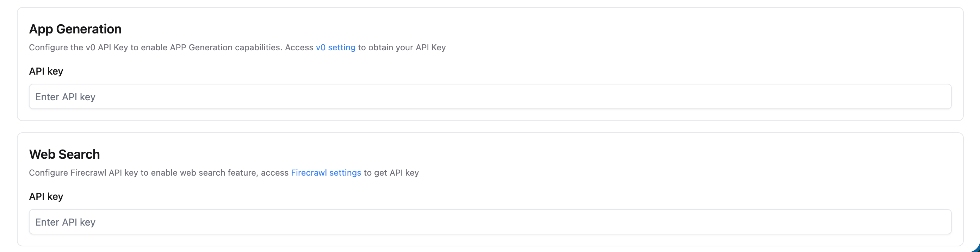Image resolution: width=980 pixels, height=252 pixels.
Task: Click the gap between the two settings cards
Action: [x=490, y=127]
